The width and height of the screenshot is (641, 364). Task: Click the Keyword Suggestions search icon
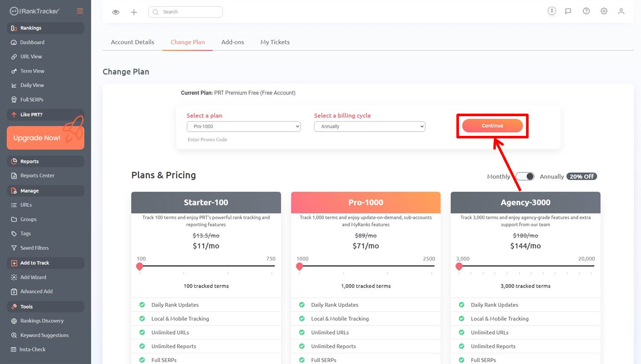[14, 335]
